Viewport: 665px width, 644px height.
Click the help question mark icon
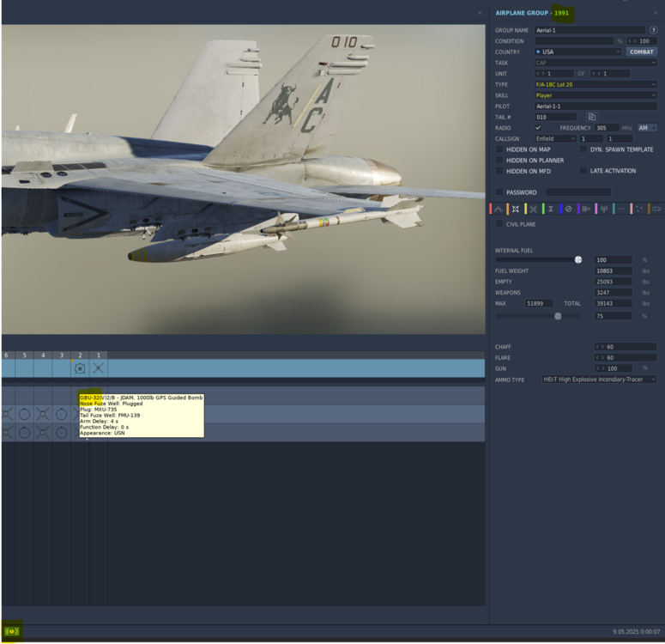(x=653, y=30)
